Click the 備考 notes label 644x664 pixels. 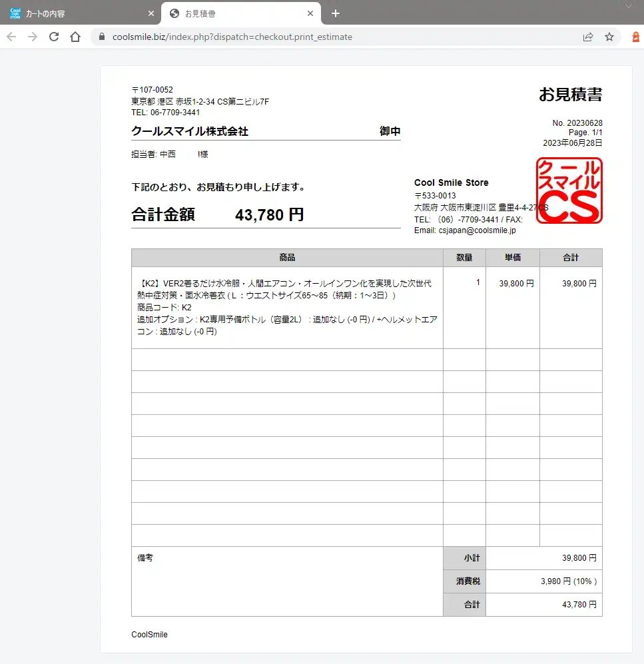145,557
